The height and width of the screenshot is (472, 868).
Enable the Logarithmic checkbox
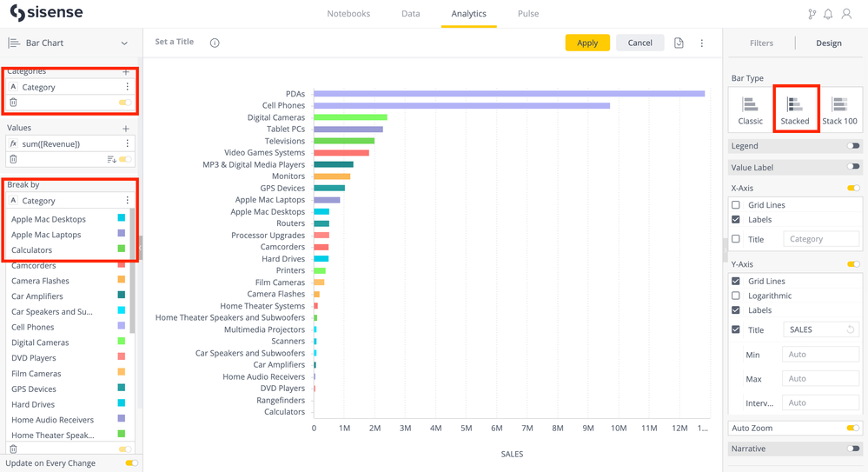point(736,296)
